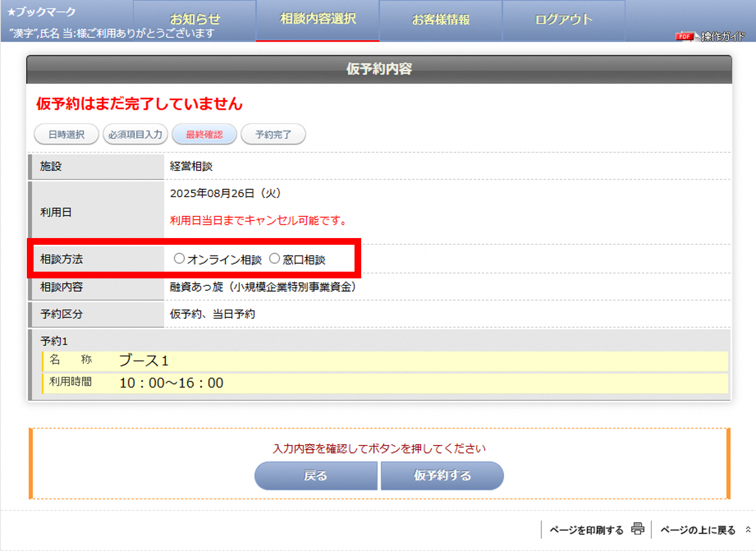Open the 操作ガイド text link
The image size is (756, 551).
point(722,36)
